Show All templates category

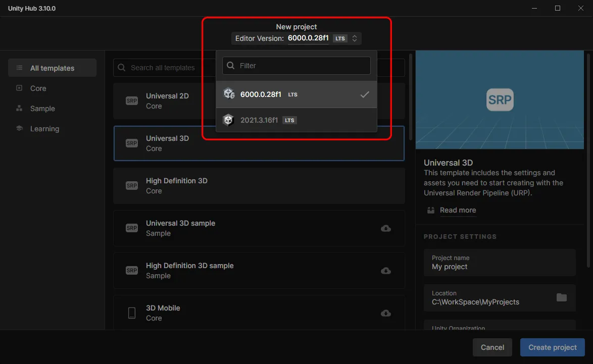(x=52, y=68)
